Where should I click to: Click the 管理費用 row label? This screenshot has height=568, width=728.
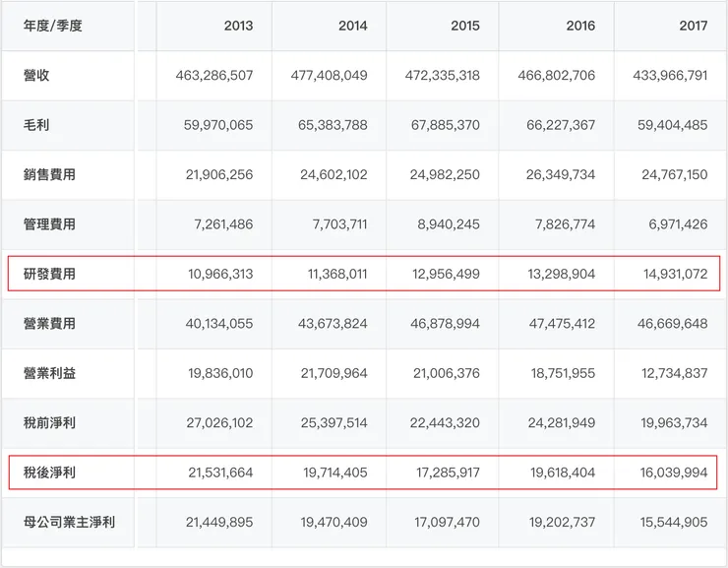coord(49,224)
